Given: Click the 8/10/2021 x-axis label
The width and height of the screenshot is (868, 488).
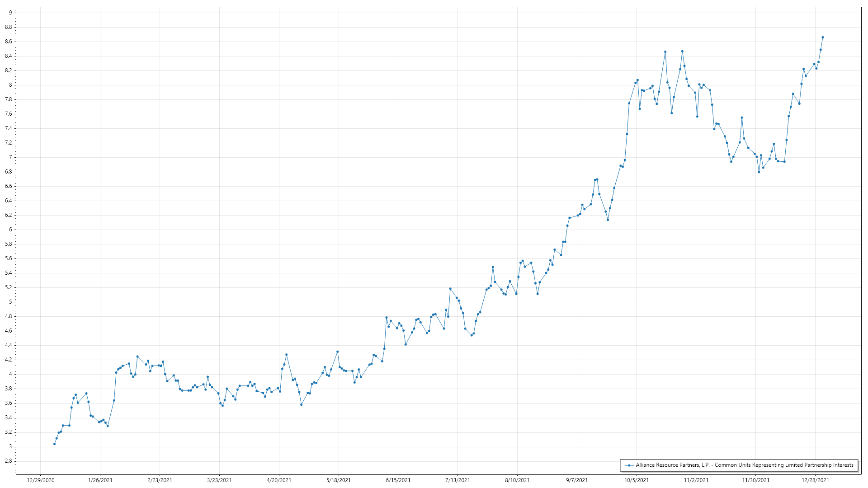Looking at the screenshot, I should tap(517, 480).
